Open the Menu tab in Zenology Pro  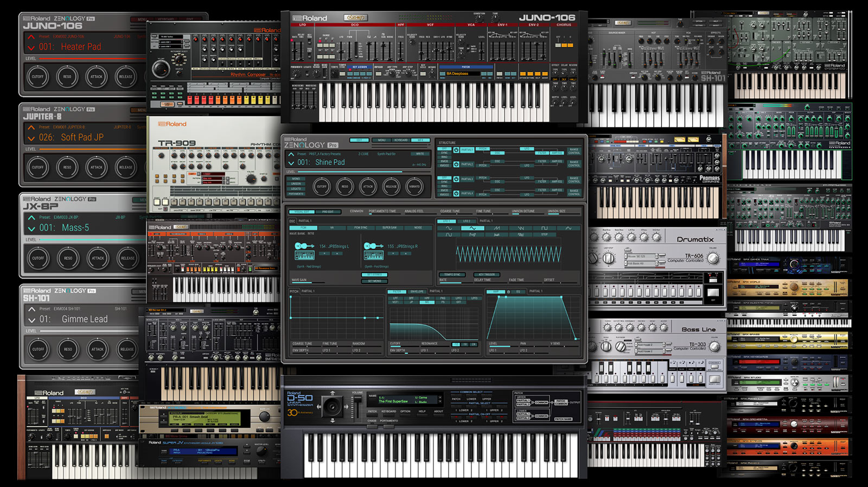coord(381,140)
